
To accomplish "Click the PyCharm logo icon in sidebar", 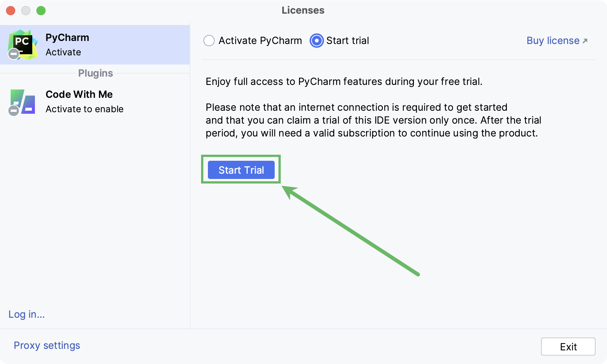I will tap(24, 44).
